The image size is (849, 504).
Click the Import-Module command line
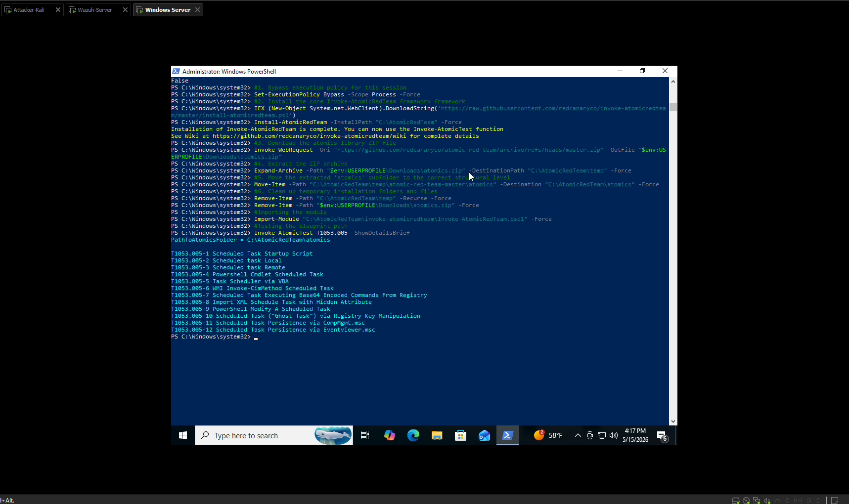[x=403, y=219]
